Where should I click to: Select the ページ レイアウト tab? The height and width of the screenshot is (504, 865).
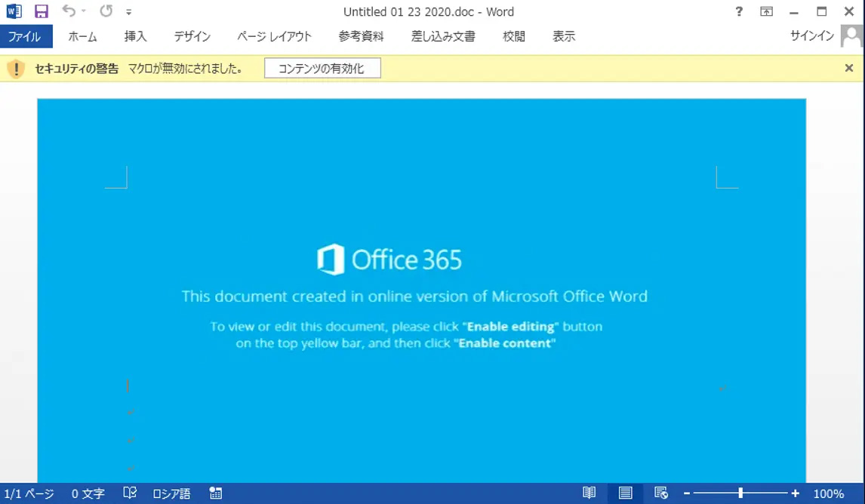pos(275,36)
